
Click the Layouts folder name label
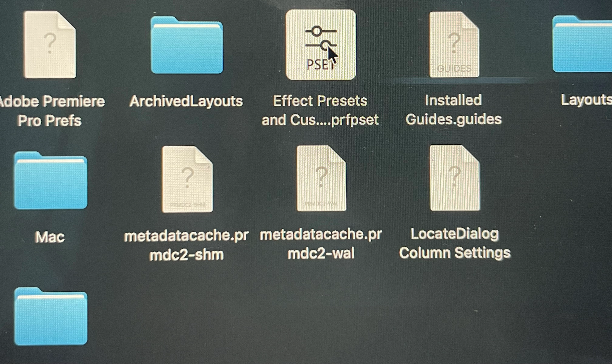pyautogui.click(x=586, y=100)
